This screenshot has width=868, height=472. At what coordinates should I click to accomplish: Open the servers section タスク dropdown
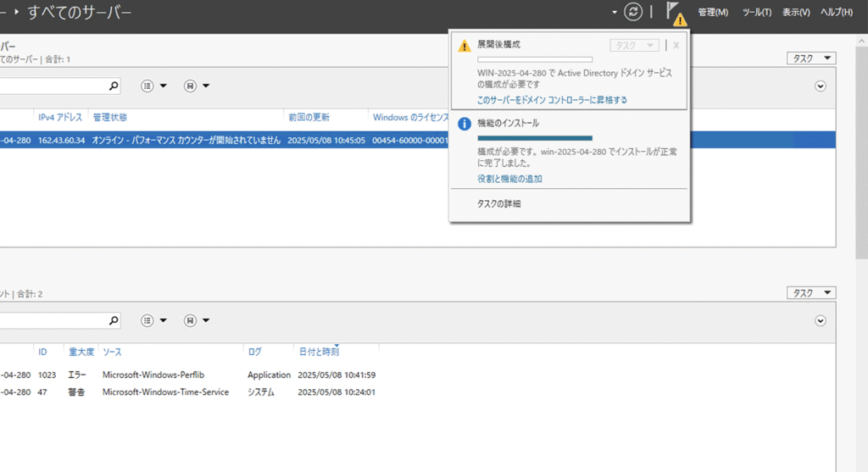(x=811, y=58)
